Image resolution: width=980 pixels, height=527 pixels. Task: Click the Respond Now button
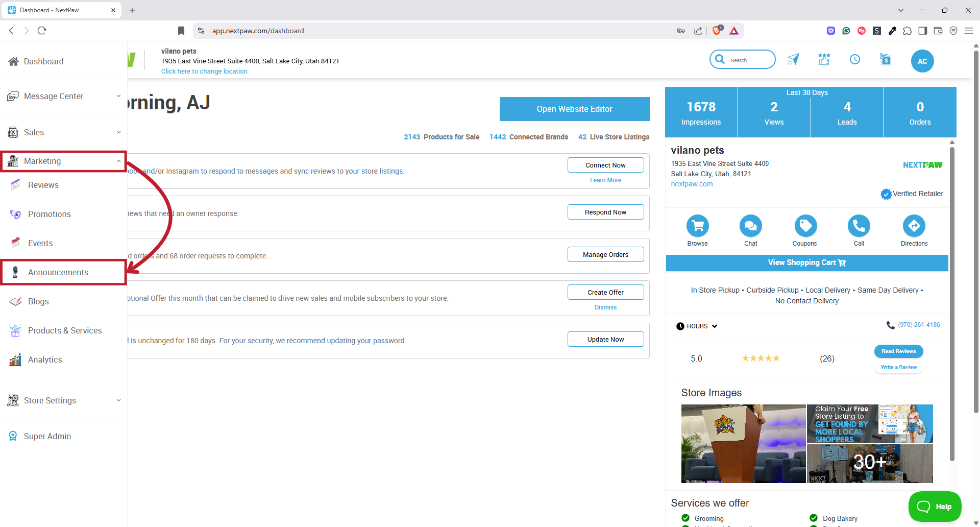(605, 212)
